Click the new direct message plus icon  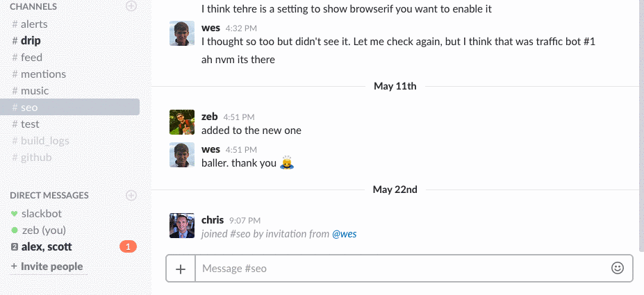point(131,196)
